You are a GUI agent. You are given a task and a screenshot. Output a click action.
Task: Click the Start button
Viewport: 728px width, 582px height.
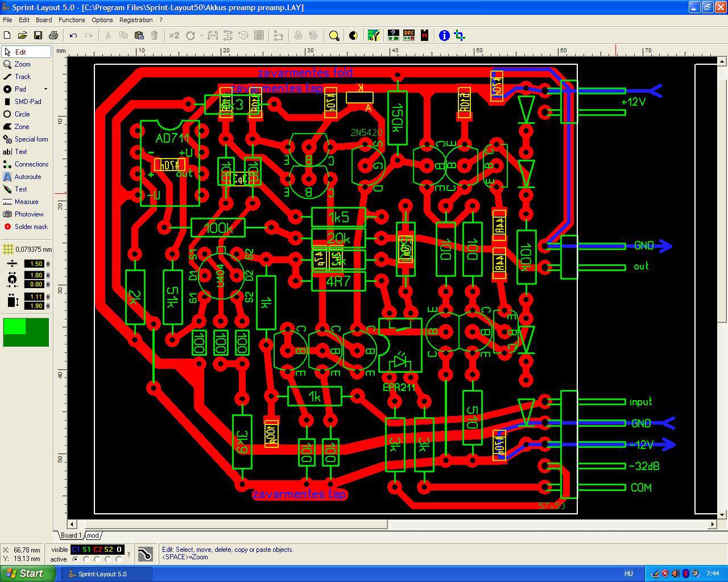coord(28,573)
